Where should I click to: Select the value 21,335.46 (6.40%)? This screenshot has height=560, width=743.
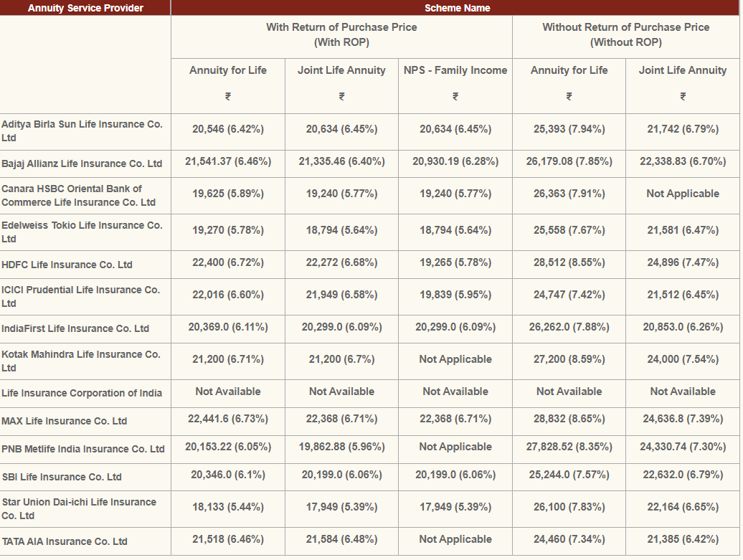pos(341,161)
